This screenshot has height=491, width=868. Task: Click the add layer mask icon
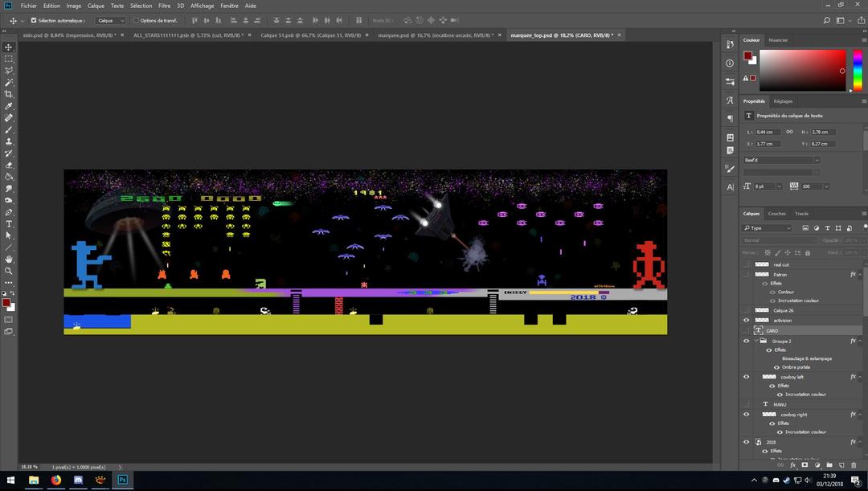tap(805, 465)
